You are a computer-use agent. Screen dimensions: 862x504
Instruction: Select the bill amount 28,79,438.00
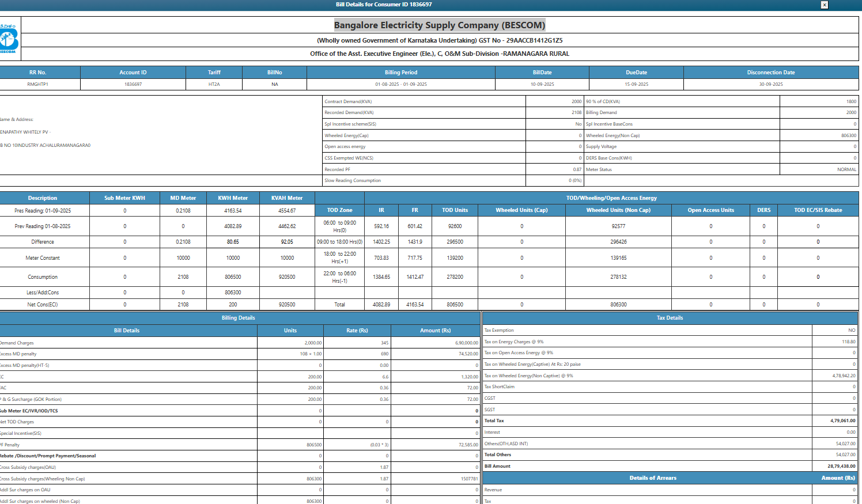tap(842, 467)
